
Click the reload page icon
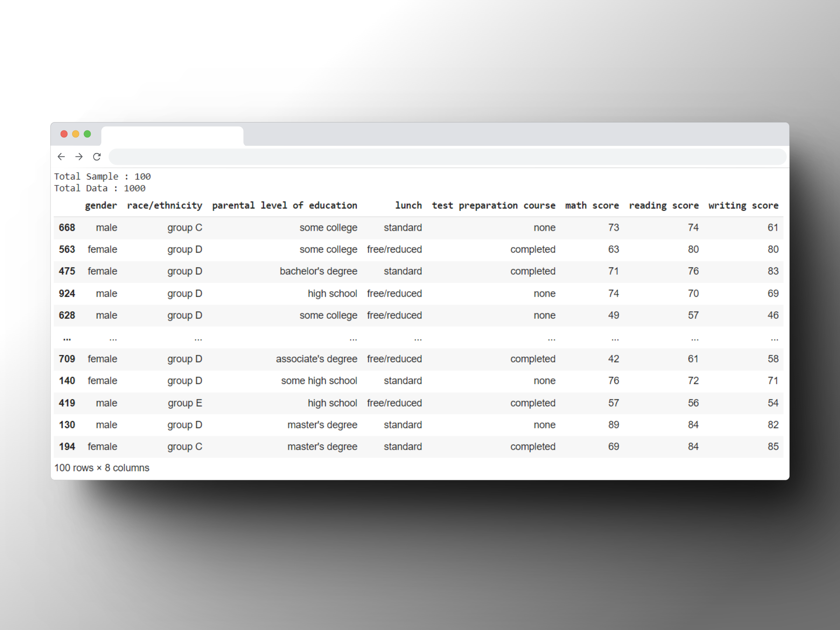pos(97,156)
